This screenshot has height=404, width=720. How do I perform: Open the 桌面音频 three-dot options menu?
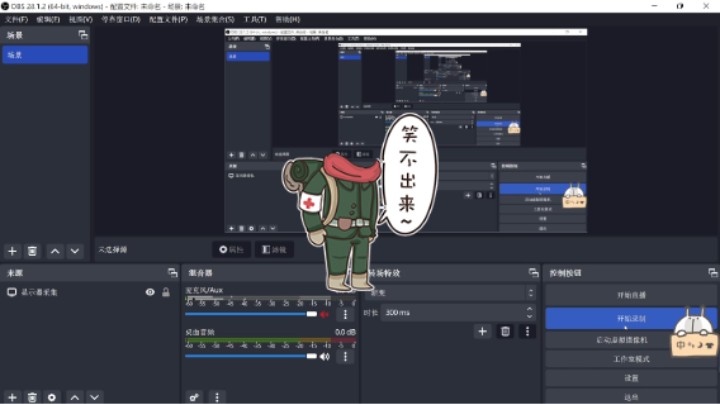pos(345,357)
